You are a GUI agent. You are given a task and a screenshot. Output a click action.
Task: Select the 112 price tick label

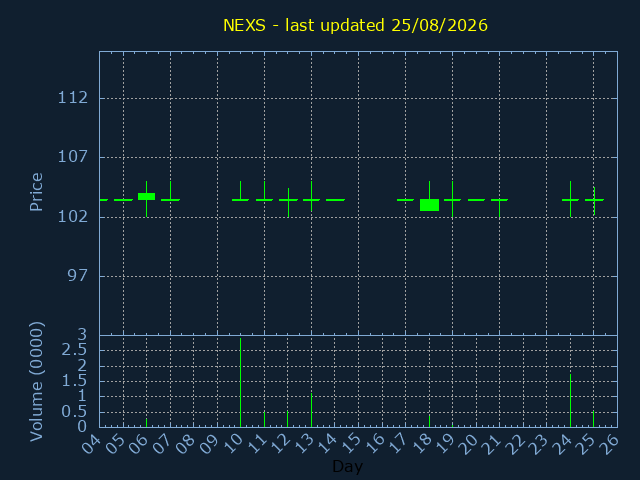point(73,98)
